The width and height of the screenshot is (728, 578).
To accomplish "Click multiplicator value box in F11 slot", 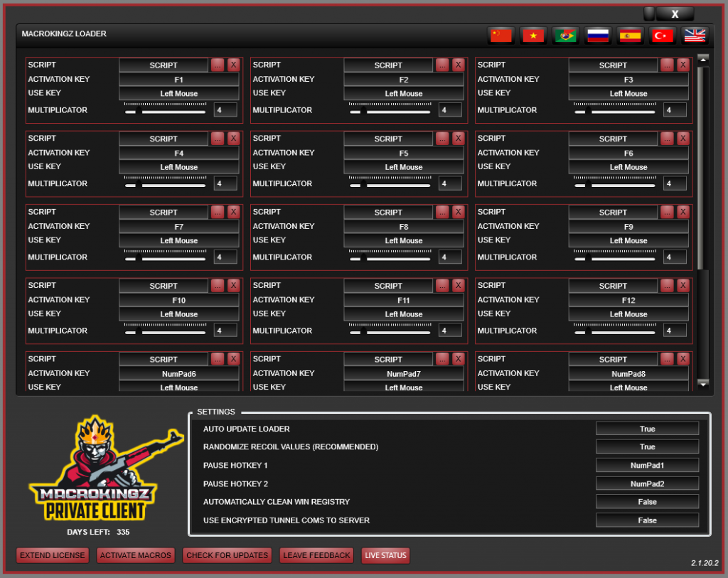I will [450, 331].
